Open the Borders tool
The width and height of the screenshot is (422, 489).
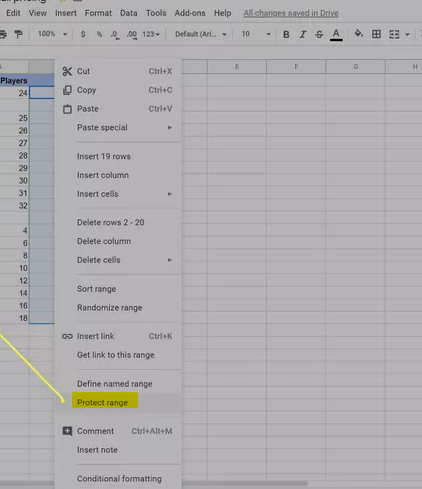(x=376, y=34)
